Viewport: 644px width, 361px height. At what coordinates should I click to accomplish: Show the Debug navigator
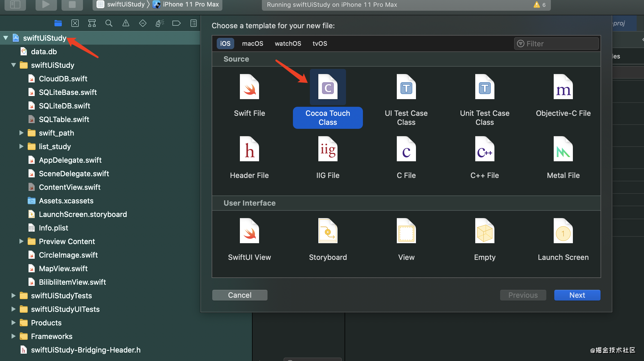click(160, 23)
